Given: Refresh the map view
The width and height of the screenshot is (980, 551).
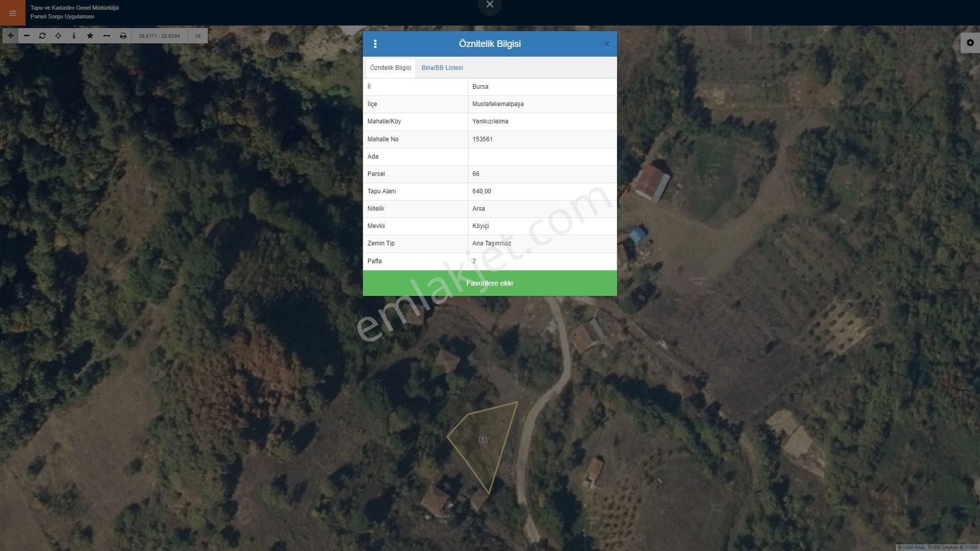Looking at the screenshot, I should click(42, 36).
